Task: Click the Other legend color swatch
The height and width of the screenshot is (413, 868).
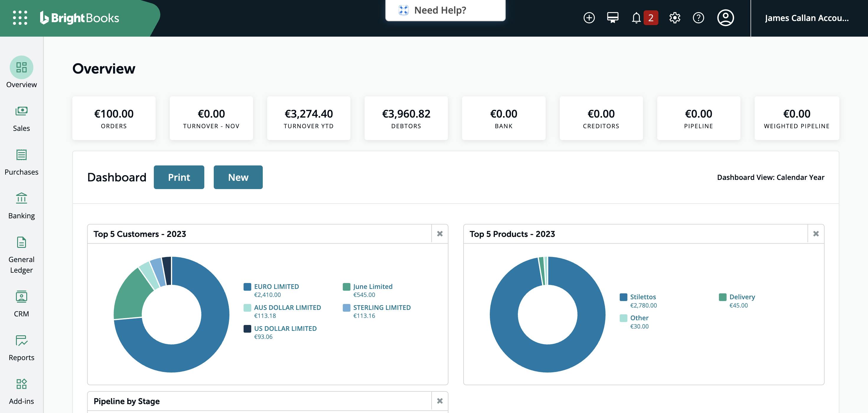Action: pos(623,318)
